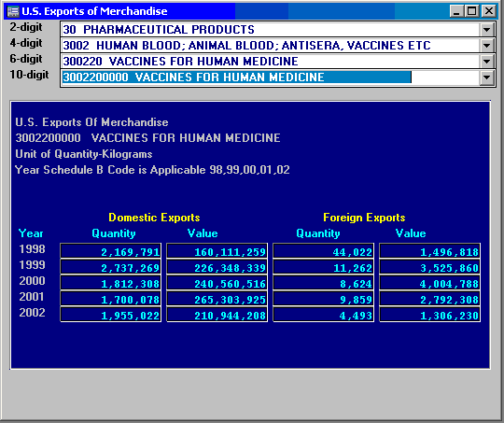This screenshot has width=504, height=423.
Task: Click Value header under Foreign Exports
Action: pos(411,233)
